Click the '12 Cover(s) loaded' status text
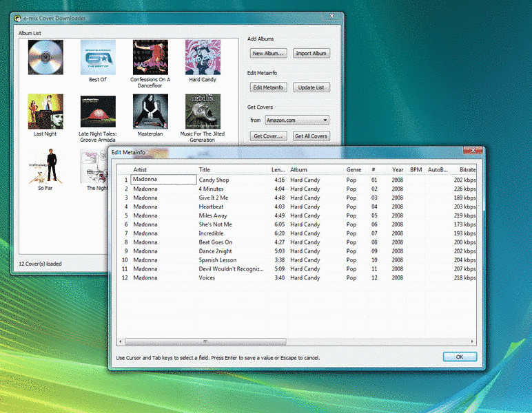This screenshot has width=532, height=413. [x=40, y=264]
